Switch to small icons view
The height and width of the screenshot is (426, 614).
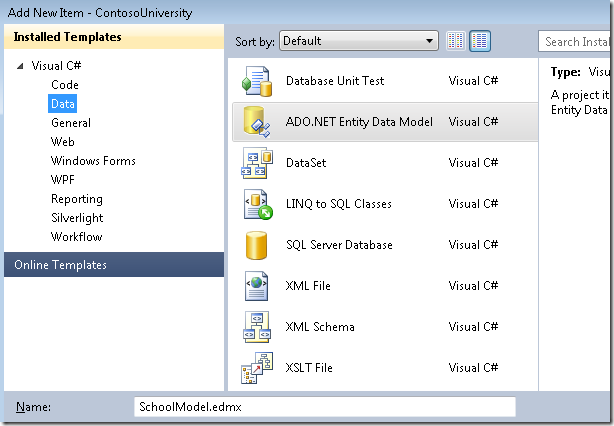[456, 41]
